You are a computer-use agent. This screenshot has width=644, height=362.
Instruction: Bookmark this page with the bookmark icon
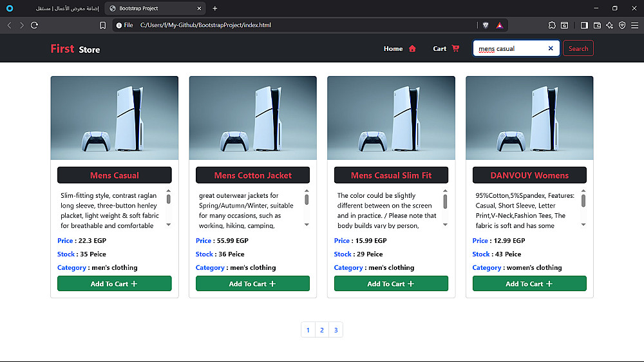coord(102,25)
